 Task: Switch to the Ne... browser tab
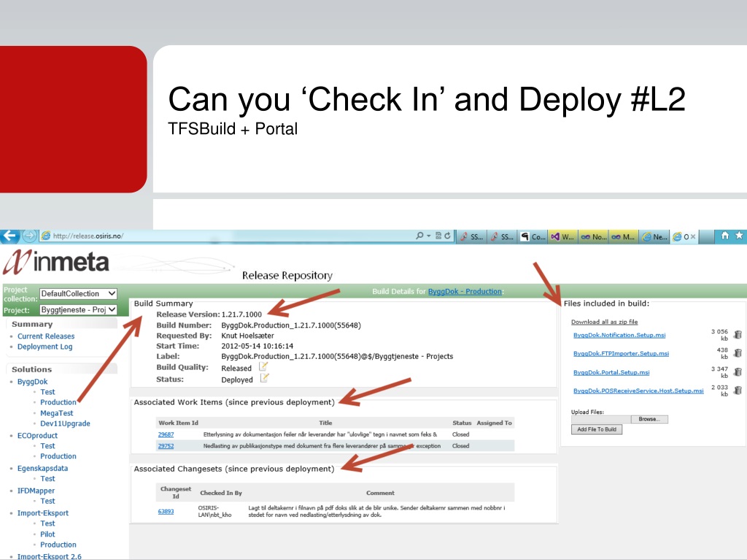654,237
